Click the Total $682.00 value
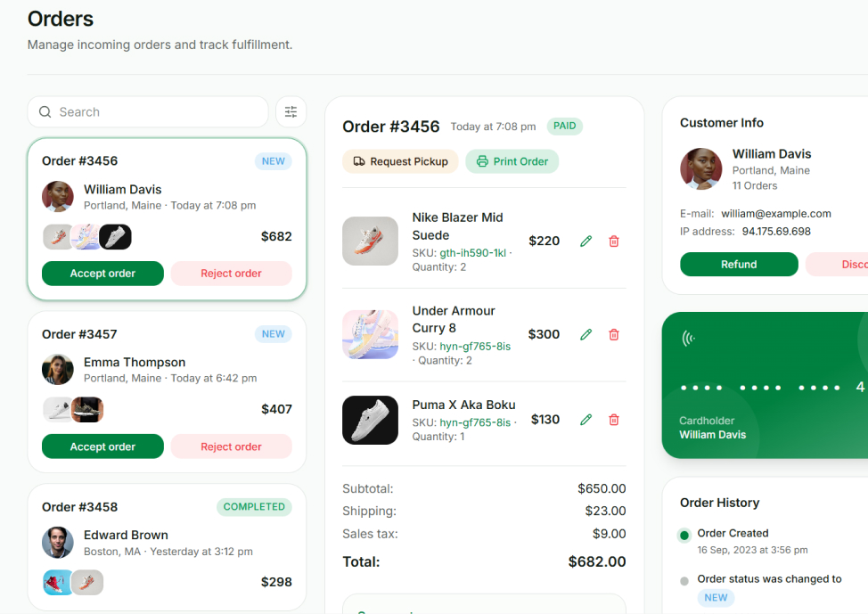 click(x=597, y=561)
